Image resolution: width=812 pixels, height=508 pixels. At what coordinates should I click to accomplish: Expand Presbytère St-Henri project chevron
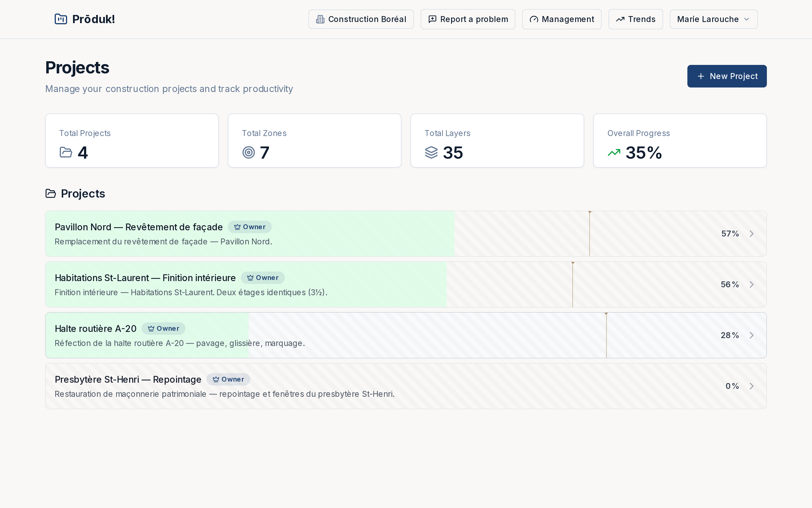752,386
